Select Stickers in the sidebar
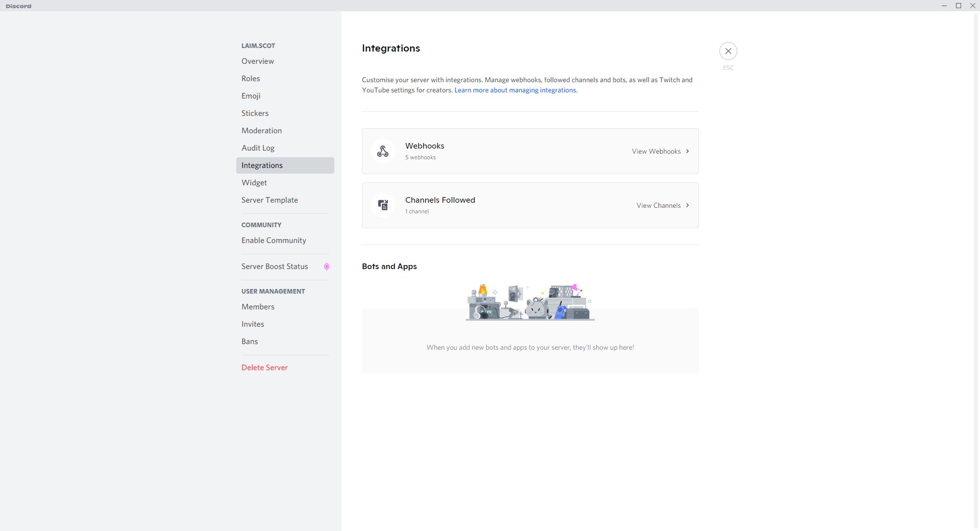Screen dimensions: 980x531 pyautogui.click(x=255, y=113)
